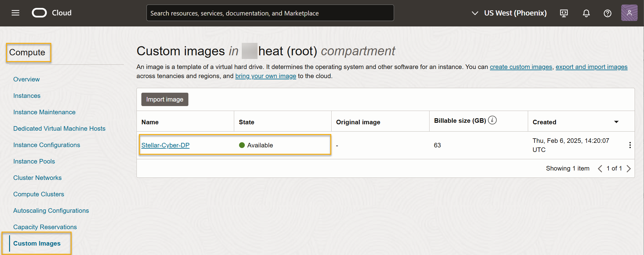The height and width of the screenshot is (255, 644).
Task: Open the bring your own image link
Action: pos(265,76)
